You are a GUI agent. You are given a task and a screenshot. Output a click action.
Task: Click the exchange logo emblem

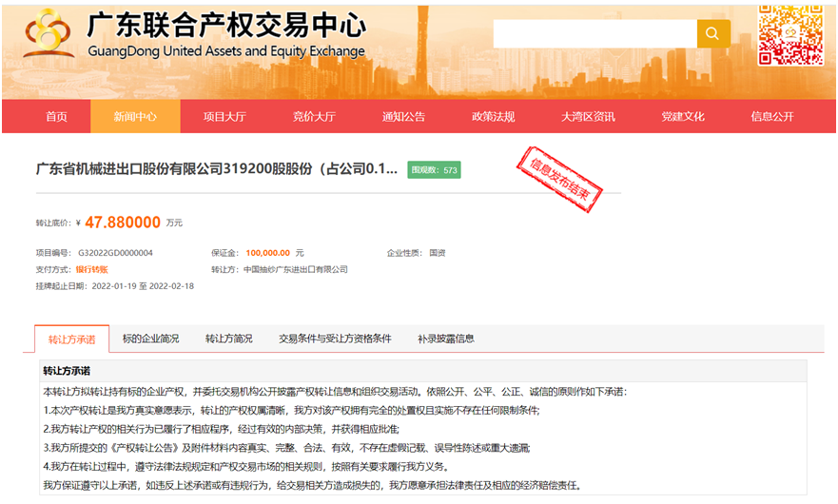tap(49, 33)
